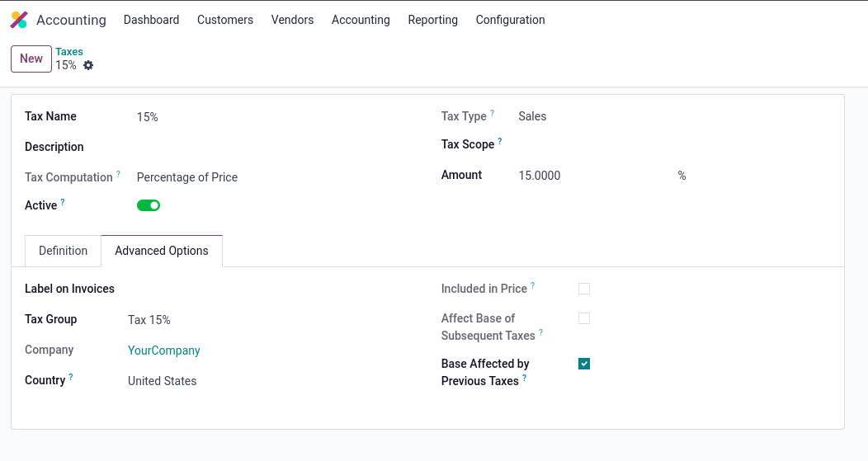
Task: Click the Country field help question mark
Action: [71, 377]
